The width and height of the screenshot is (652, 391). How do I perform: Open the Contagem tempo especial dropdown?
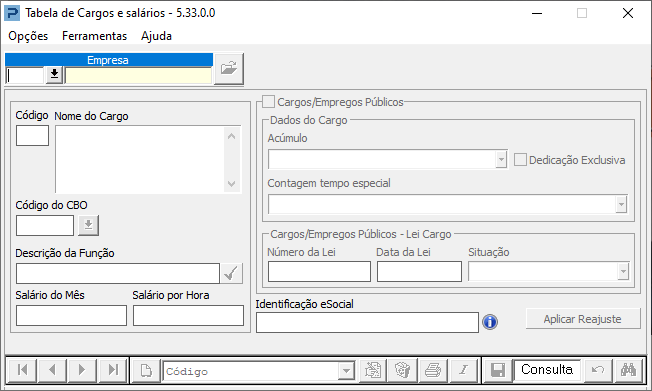coord(621,204)
